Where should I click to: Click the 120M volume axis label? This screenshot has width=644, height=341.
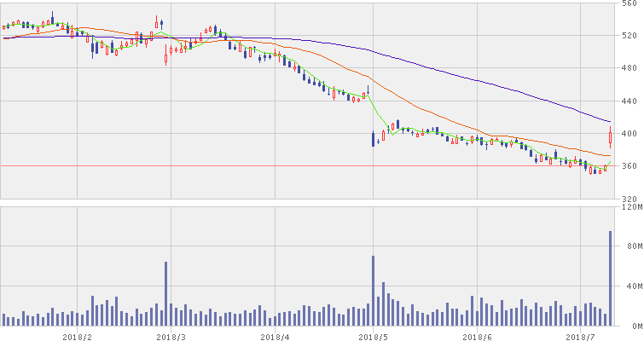(632, 207)
